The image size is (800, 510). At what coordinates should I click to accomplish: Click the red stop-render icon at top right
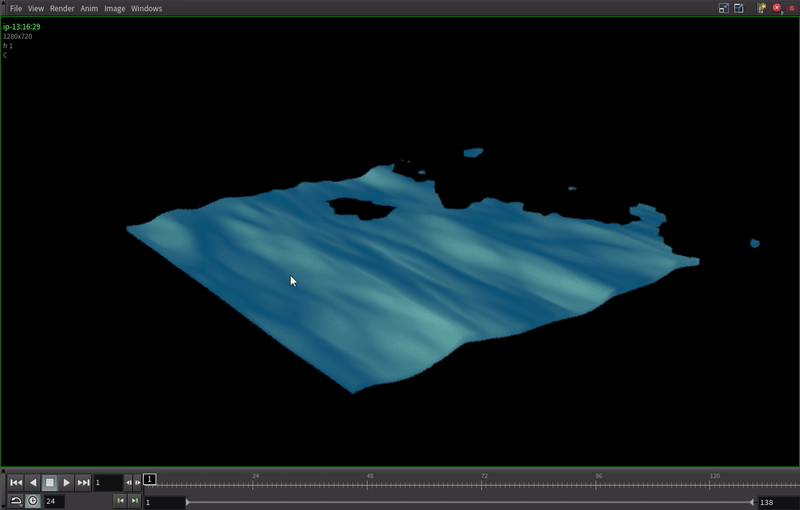(777, 8)
